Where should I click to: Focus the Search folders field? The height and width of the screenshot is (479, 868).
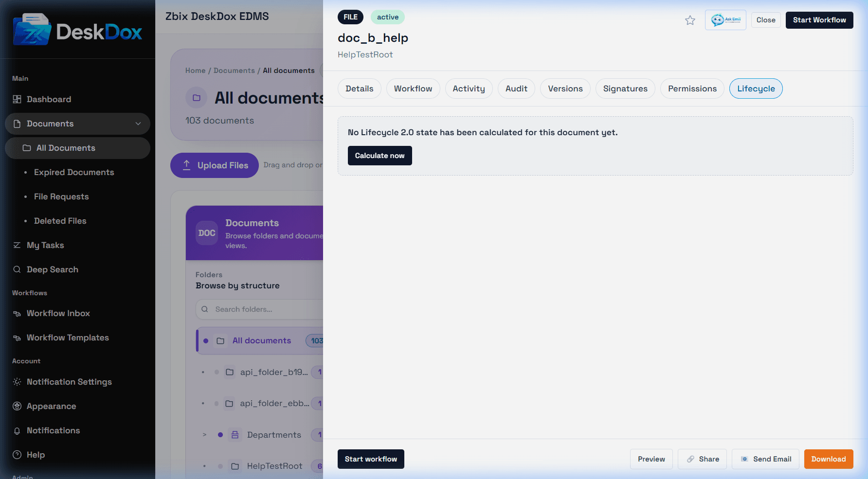[x=259, y=309]
